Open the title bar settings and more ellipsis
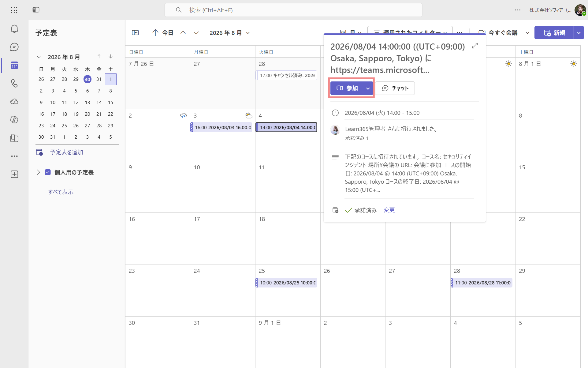This screenshot has height=368, width=588. [518, 10]
